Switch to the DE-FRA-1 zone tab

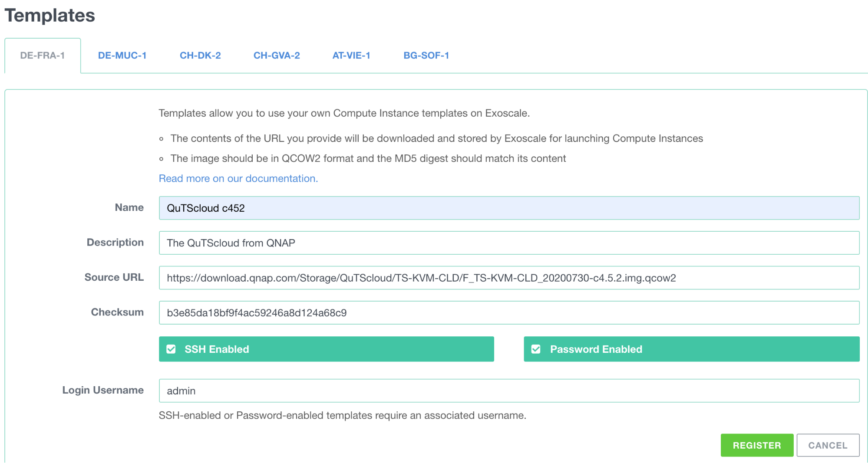point(43,56)
